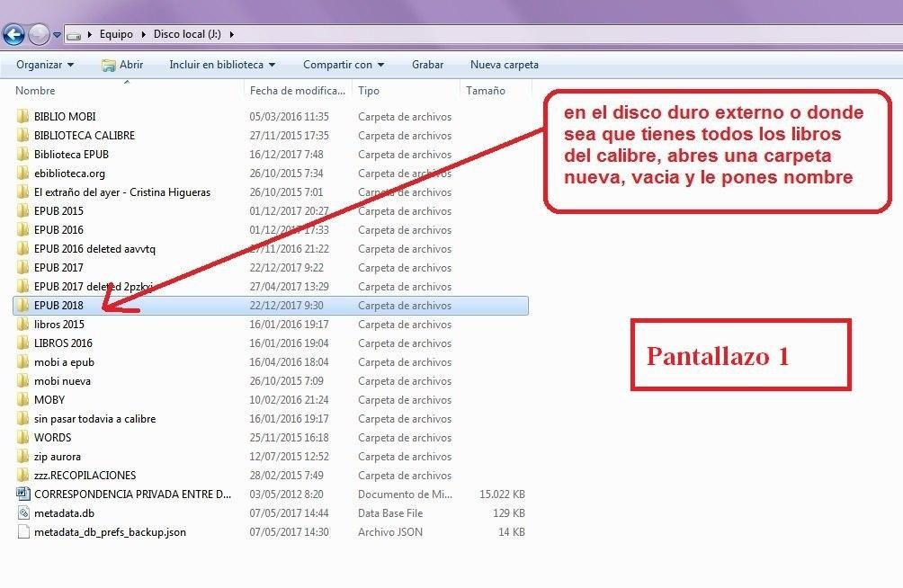903x588 pixels.
Task: Expand the arrow before Equipo in address bar
Action: (90, 34)
